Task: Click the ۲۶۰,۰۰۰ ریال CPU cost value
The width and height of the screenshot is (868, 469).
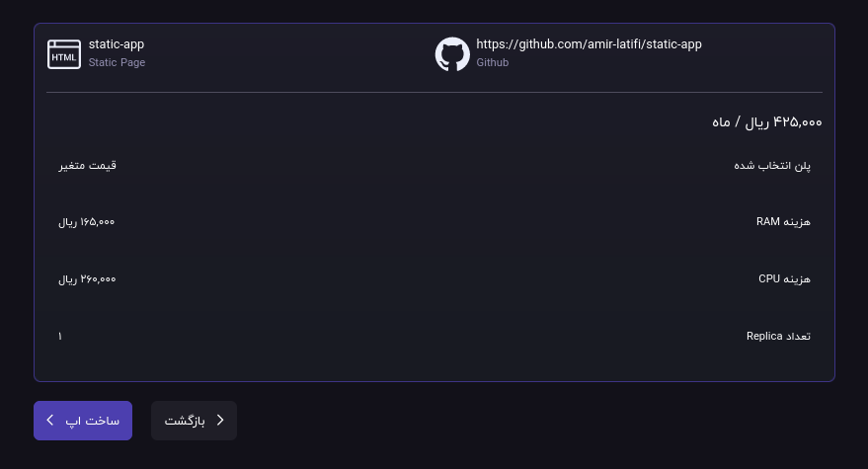Action: (87, 279)
